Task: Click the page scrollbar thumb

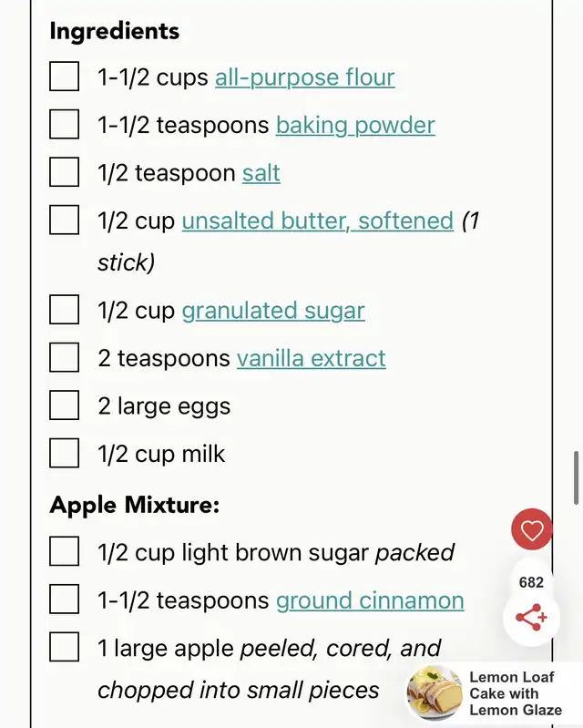Action: 577,477
